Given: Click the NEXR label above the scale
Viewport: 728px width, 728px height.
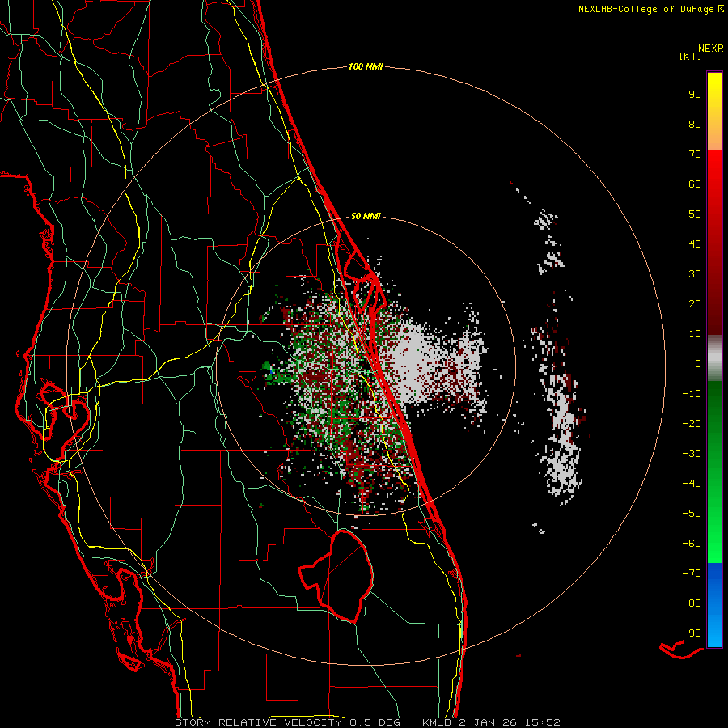Looking at the screenshot, I should 710,49.
